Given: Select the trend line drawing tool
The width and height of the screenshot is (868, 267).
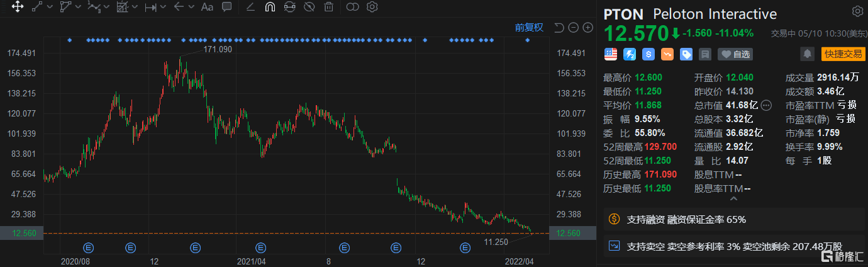Looking at the screenshot, I should pyautogui.click(x=37, y=8).
